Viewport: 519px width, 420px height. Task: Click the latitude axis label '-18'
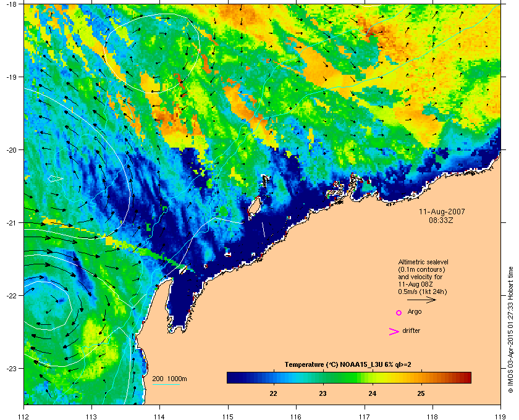click(x=11, y=4)
